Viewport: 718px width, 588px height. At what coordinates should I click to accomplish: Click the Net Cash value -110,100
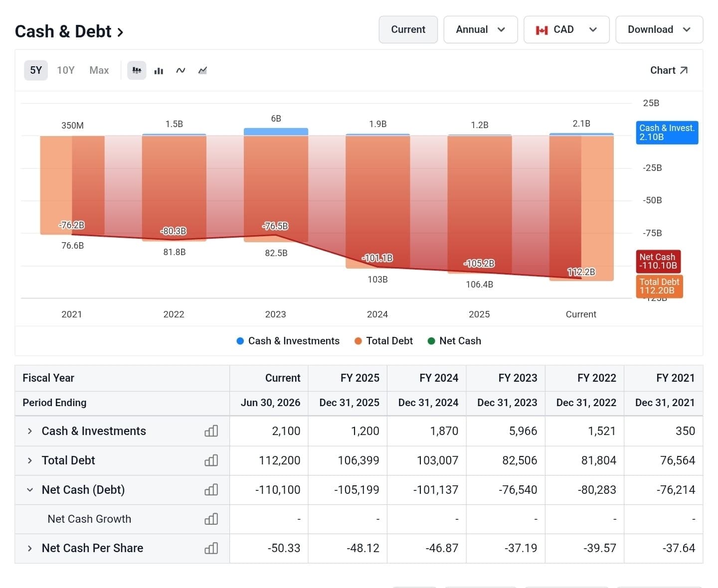pos(278,490)
